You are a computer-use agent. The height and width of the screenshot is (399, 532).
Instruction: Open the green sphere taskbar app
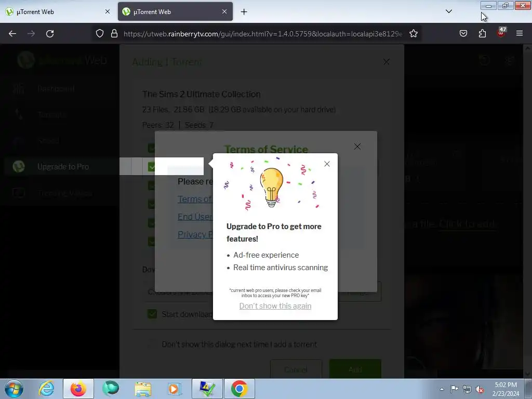click(x=111, y=389)
